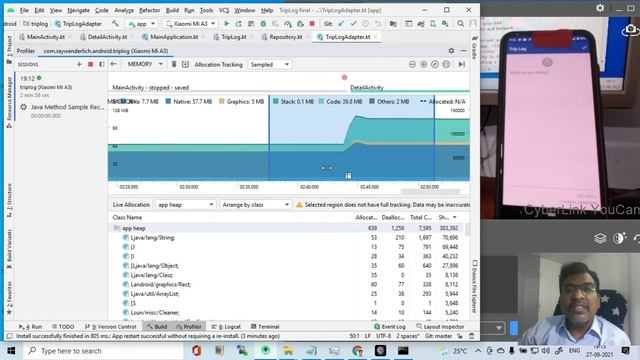
Task: Open the Arrange by class dropdown
Action: tap(256, 204)
